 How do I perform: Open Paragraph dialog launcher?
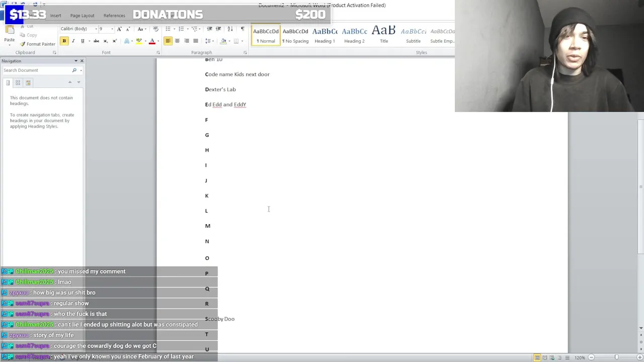245,53
